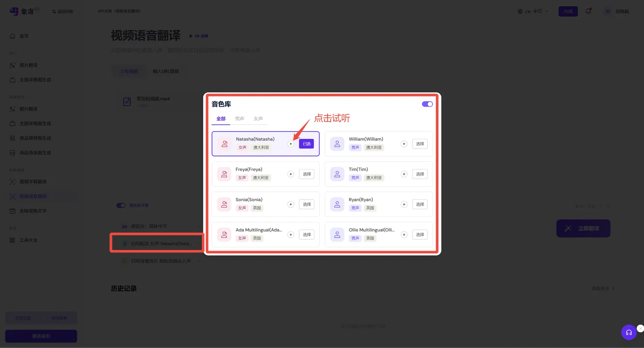The width and height of the screenshot is (644, 348).
Task: Play the Natasha voice preview
Action: pos(291,144)
